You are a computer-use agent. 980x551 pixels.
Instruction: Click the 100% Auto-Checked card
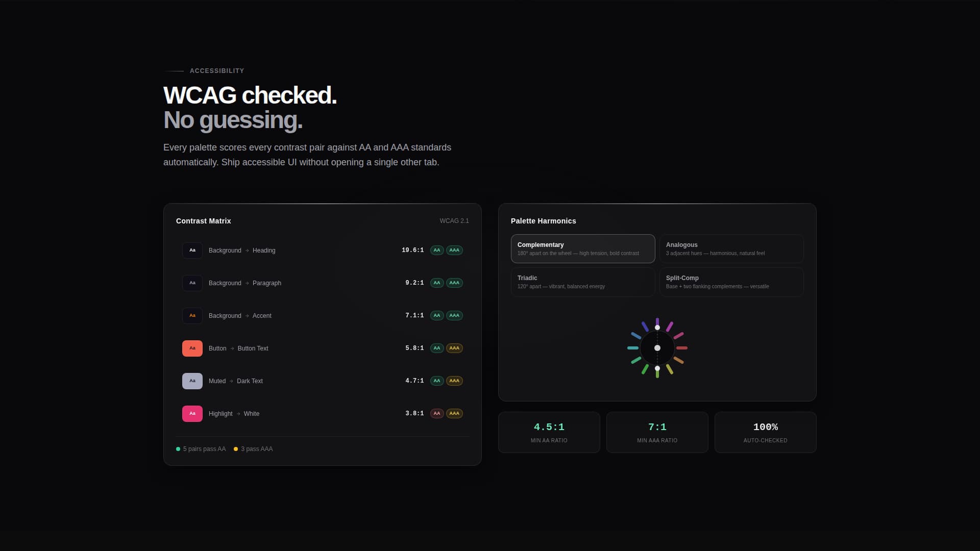[766, 432]
